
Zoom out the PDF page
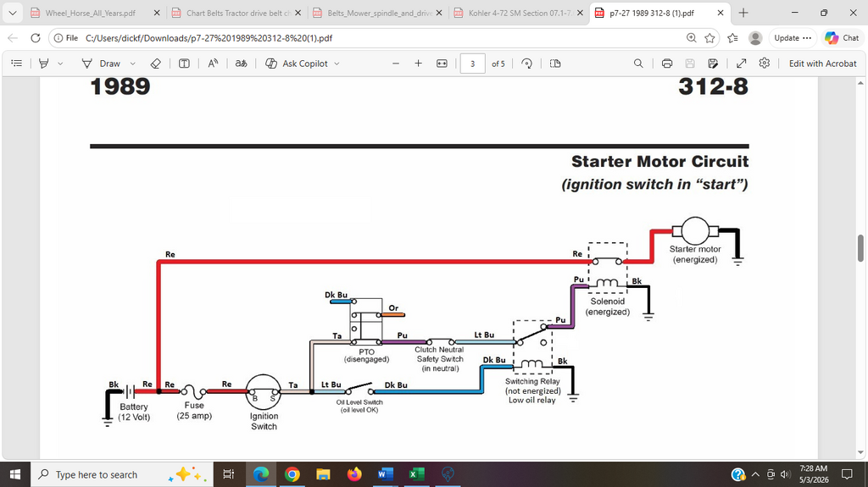395,64
